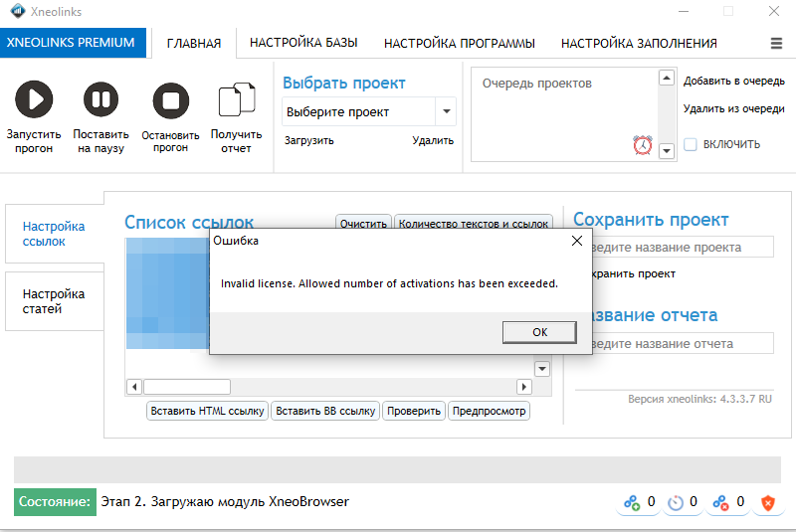Close the Xneolinks main window
Screen dimensions: 796x532
tap(774, 11)
